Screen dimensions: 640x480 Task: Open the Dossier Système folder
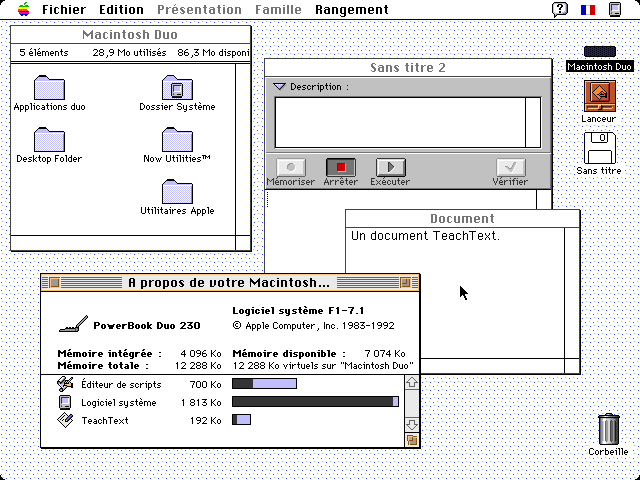pyautogui.click(x=177, y=88)
